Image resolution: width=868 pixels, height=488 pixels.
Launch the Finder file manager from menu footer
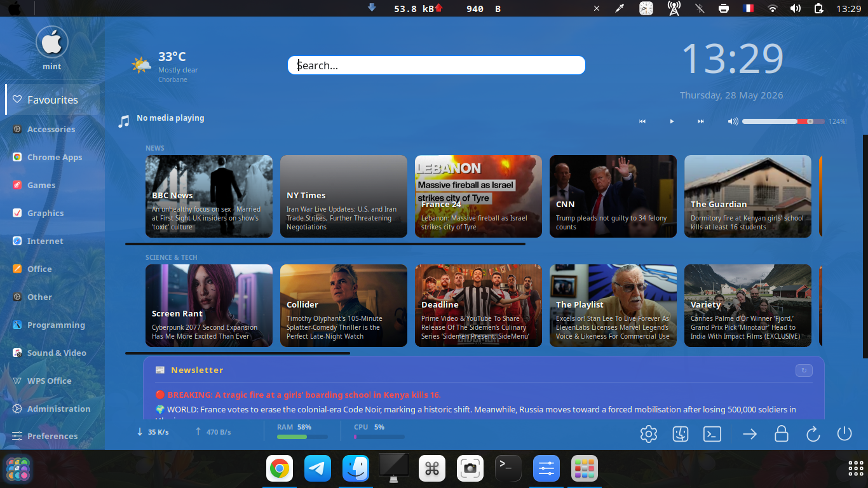click(x=681, y=434)
